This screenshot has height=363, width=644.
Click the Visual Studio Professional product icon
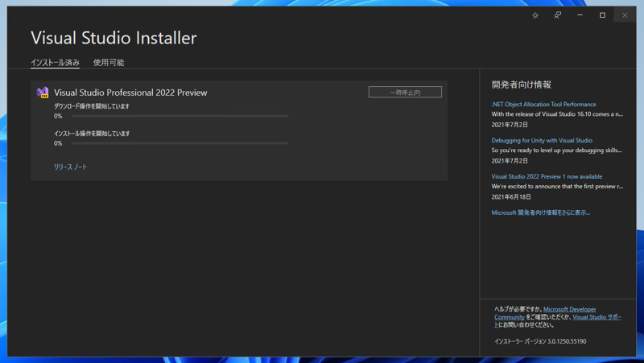tap(43, 93)
